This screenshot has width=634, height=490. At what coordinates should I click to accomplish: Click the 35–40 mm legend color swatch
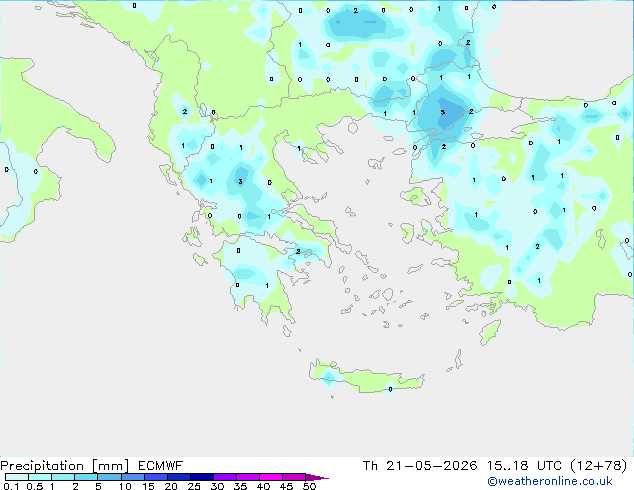tap(248, 477)
